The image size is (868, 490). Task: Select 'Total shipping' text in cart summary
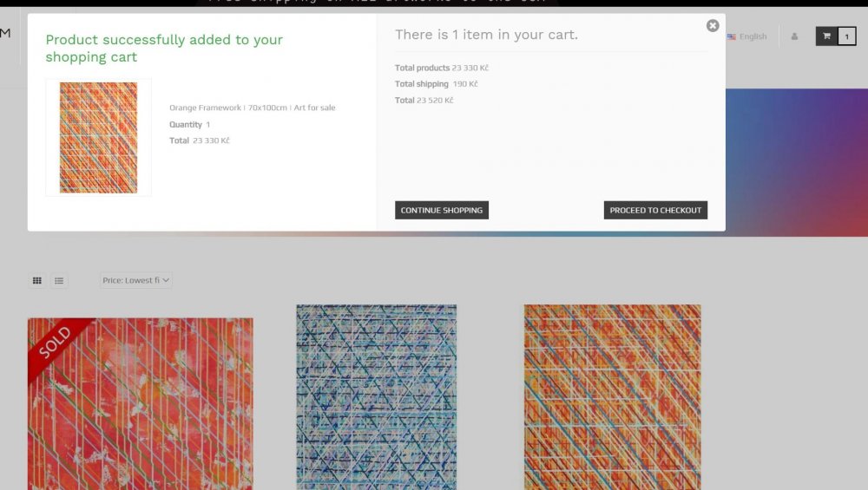click(x=421, y=84)
